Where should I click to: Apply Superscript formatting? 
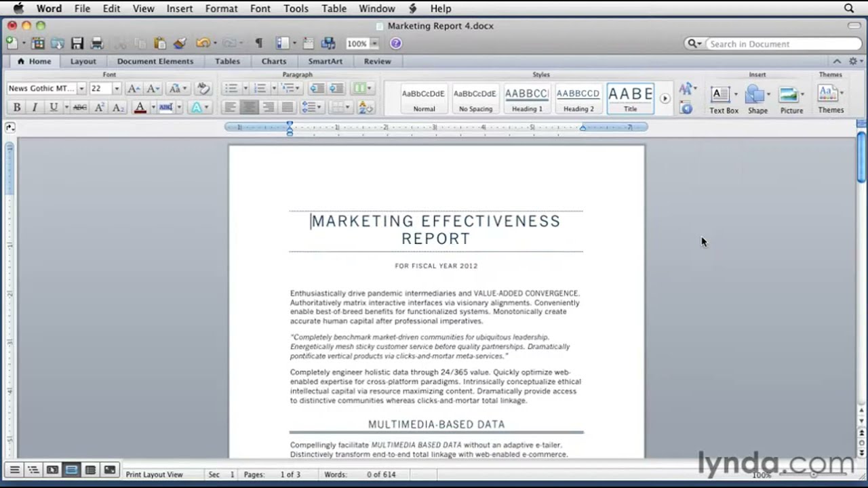(x=100, y=107)
